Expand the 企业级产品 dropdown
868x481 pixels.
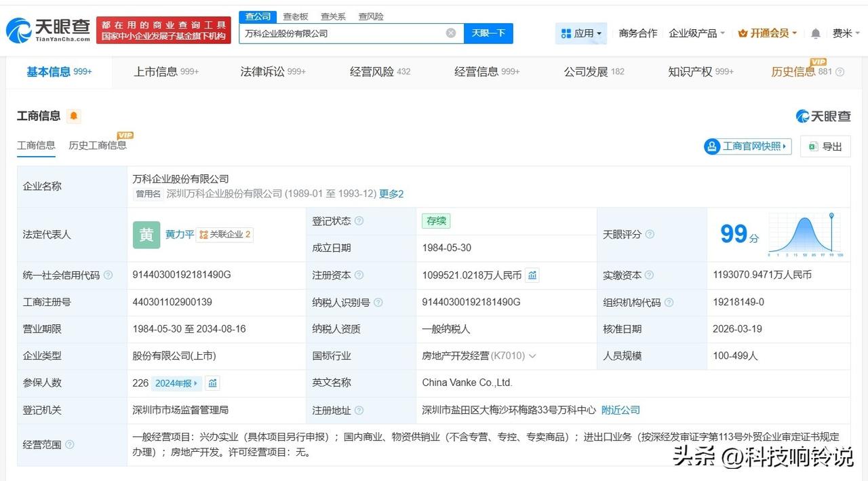point(697,33)
